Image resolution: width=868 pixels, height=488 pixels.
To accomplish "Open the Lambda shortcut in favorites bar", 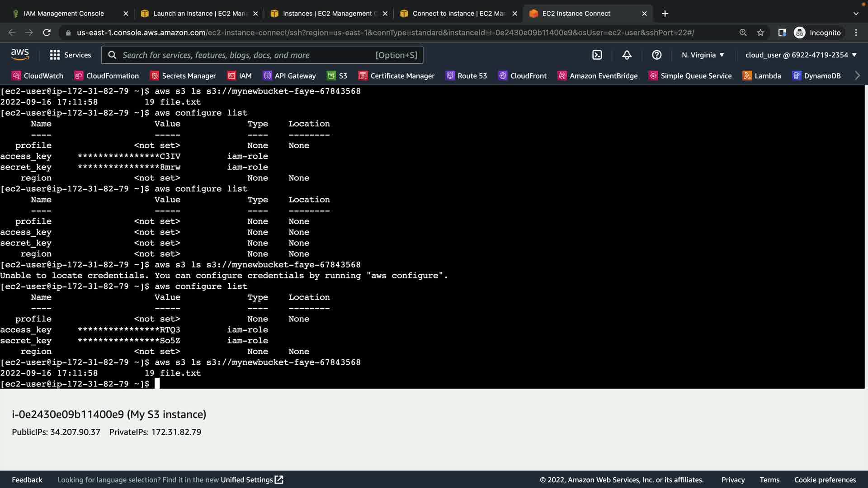I will tap(762, 75).
